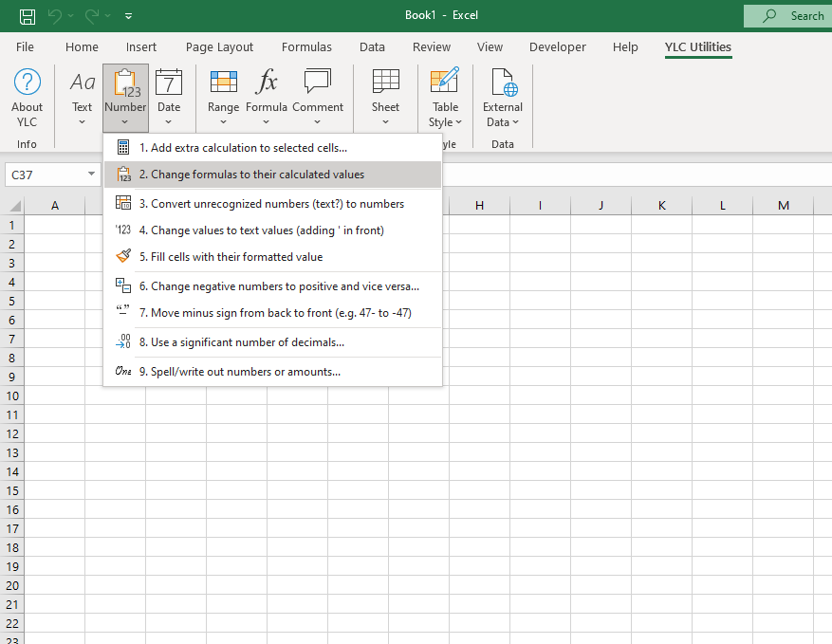Open the Comment tools icon

(x=317, y=83)
